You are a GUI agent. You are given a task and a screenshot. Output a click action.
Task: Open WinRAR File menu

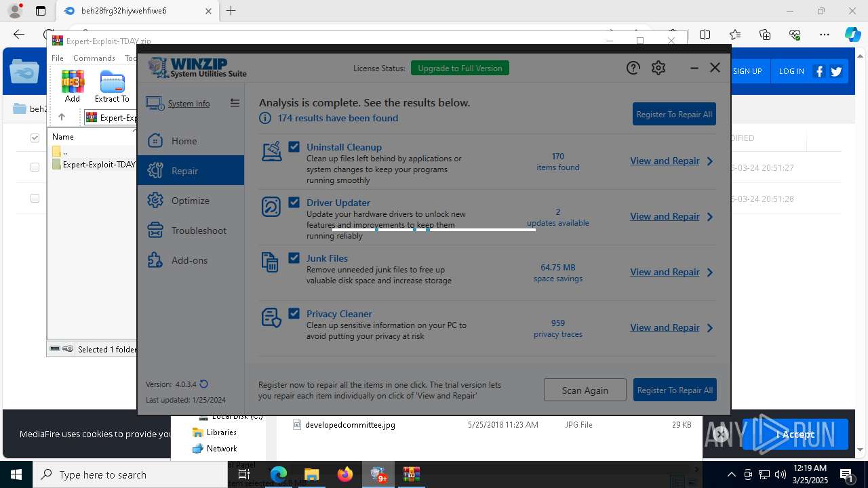click(x=58, y=58)
